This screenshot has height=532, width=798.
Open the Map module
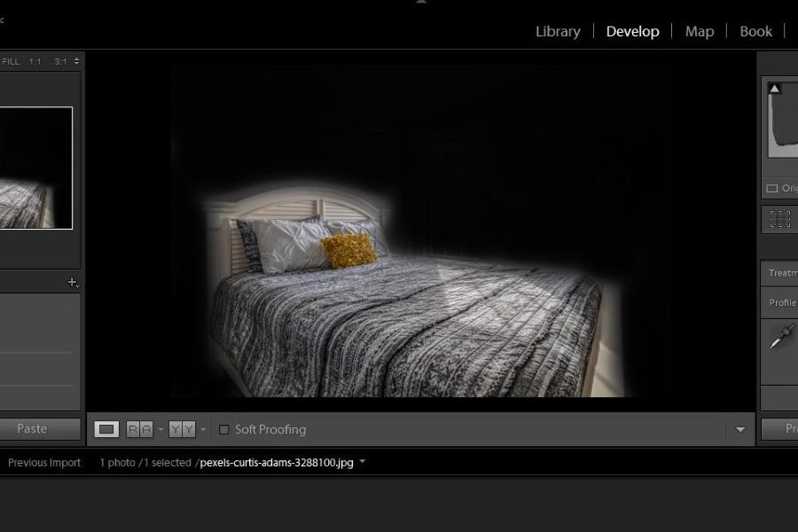(699, 31)
